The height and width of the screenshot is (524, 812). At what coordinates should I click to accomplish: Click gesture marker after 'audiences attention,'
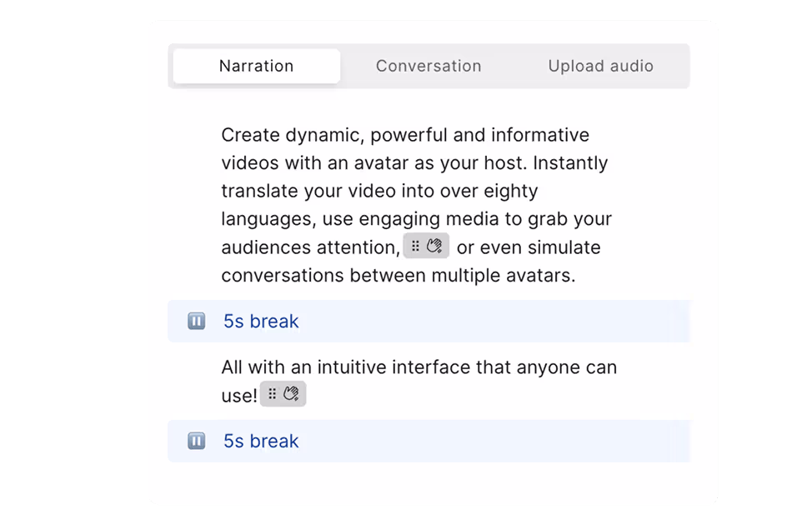pos(426,247)
